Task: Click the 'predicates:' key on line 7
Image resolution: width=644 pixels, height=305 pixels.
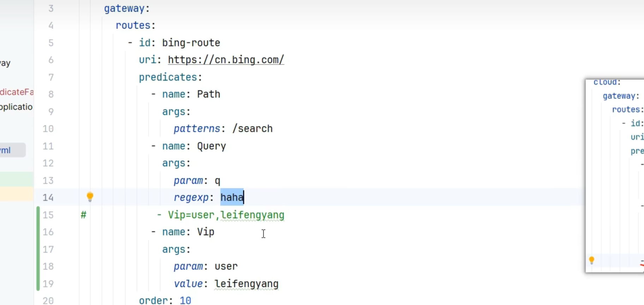Action: coord(170,77)
